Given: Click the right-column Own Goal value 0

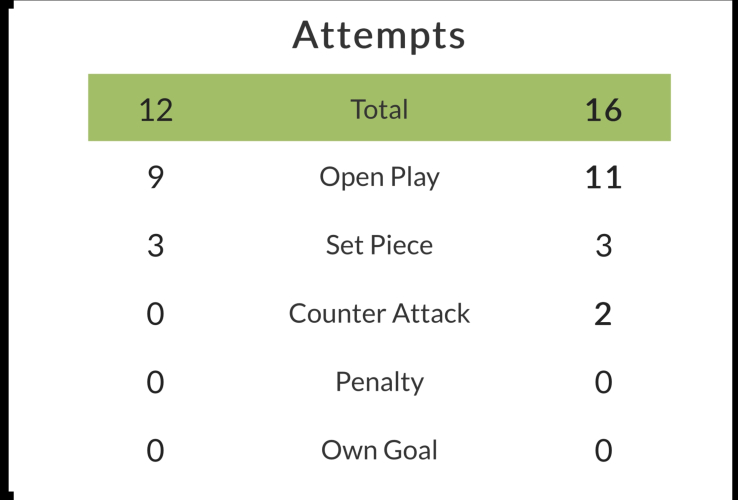Looking at the screenshot, I should point(604,451).
